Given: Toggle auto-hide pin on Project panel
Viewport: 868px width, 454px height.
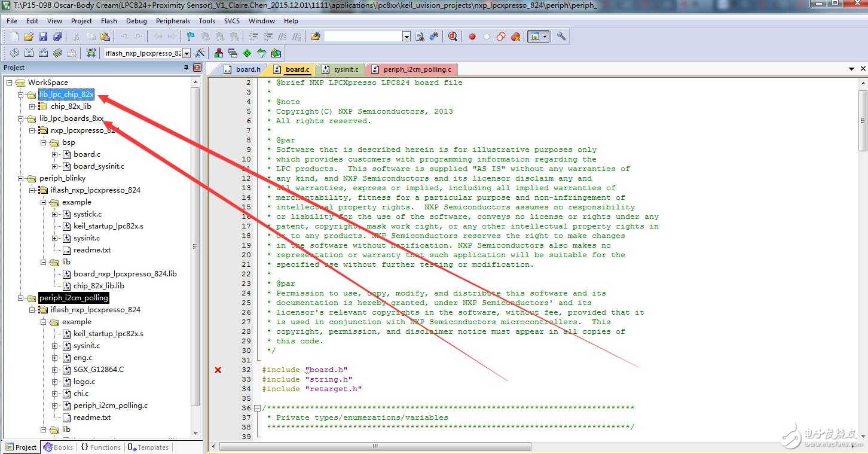Looking at the screenshot, I should 186,68.
